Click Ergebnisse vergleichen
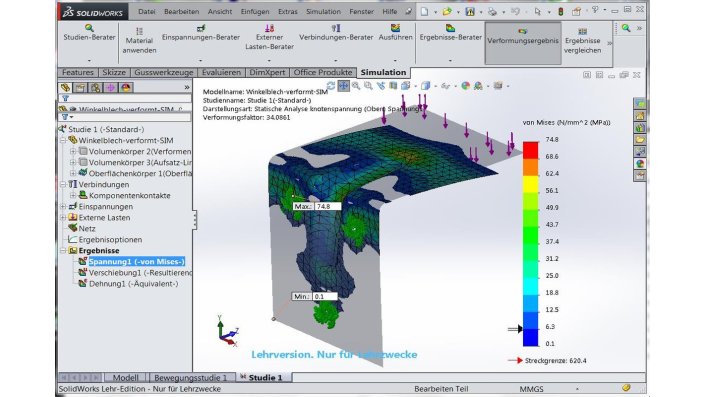 [x=583, y=41]
